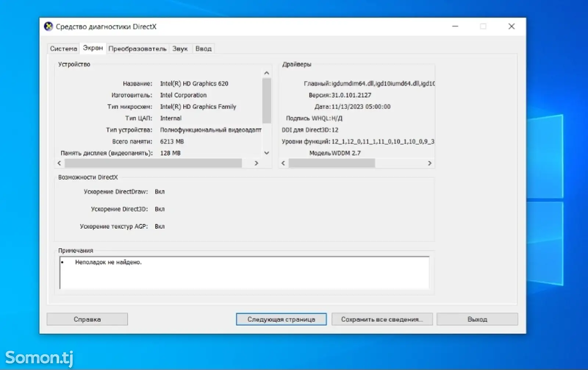Click the Подпись WHQL: Н/Д line

(314, 118)
